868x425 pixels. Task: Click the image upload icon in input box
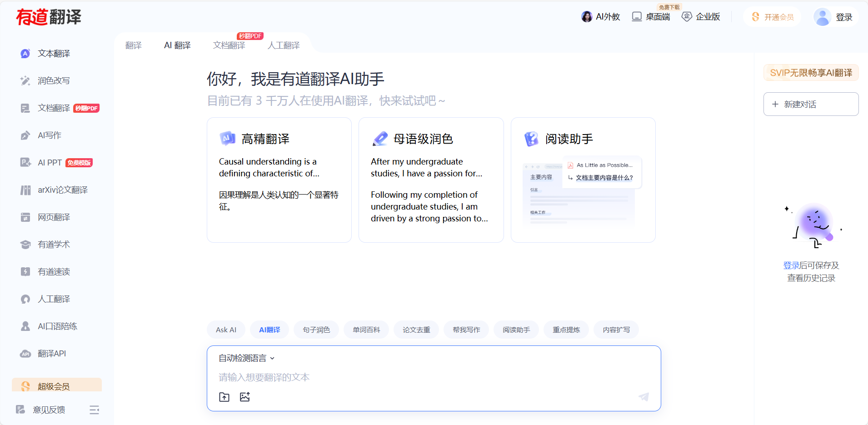click(245, 397)
